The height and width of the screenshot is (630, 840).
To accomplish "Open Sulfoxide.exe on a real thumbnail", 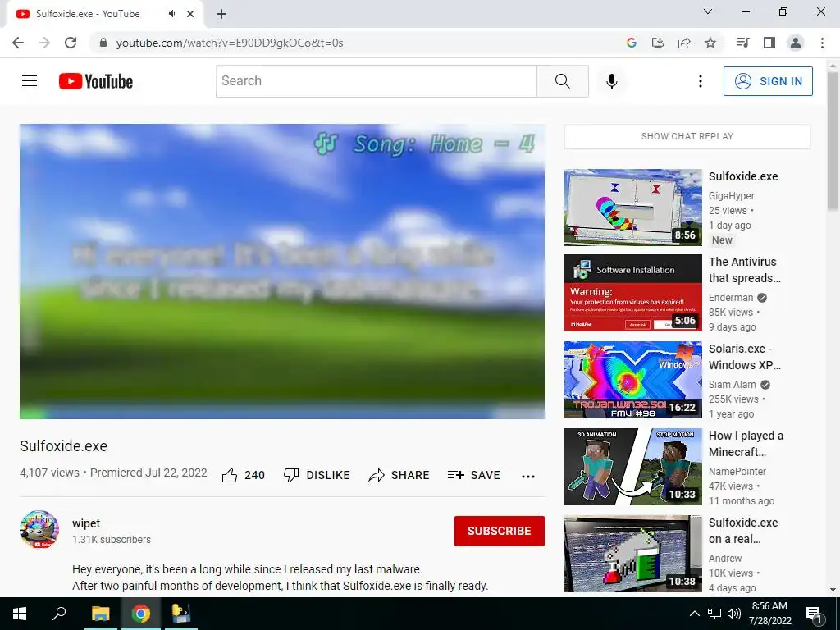I will point(633,554).
